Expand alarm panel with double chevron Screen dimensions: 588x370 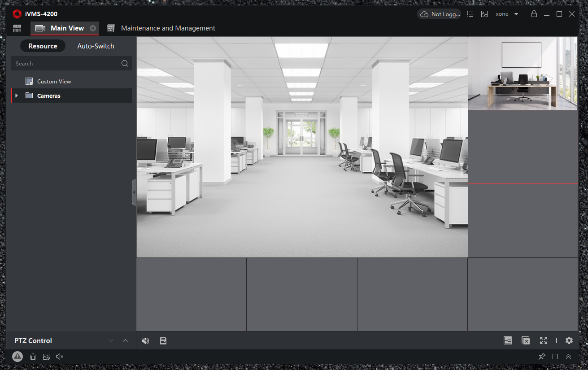coord(569,357)
